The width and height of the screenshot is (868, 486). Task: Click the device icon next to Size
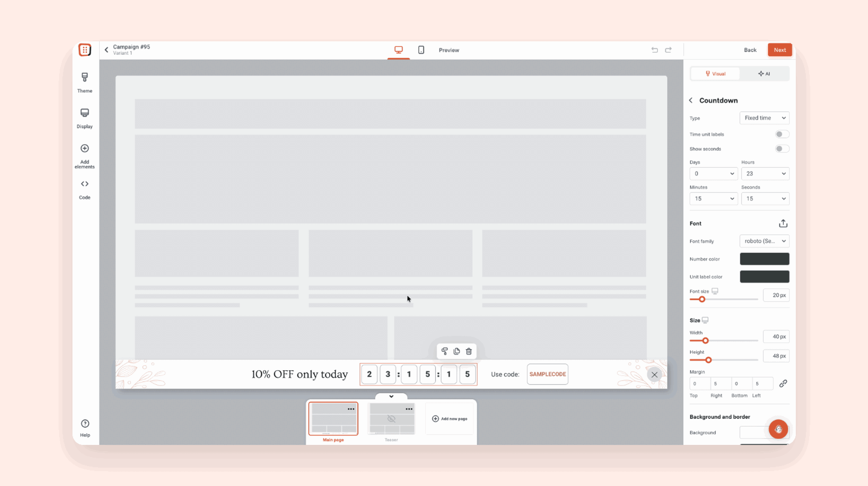705,320
